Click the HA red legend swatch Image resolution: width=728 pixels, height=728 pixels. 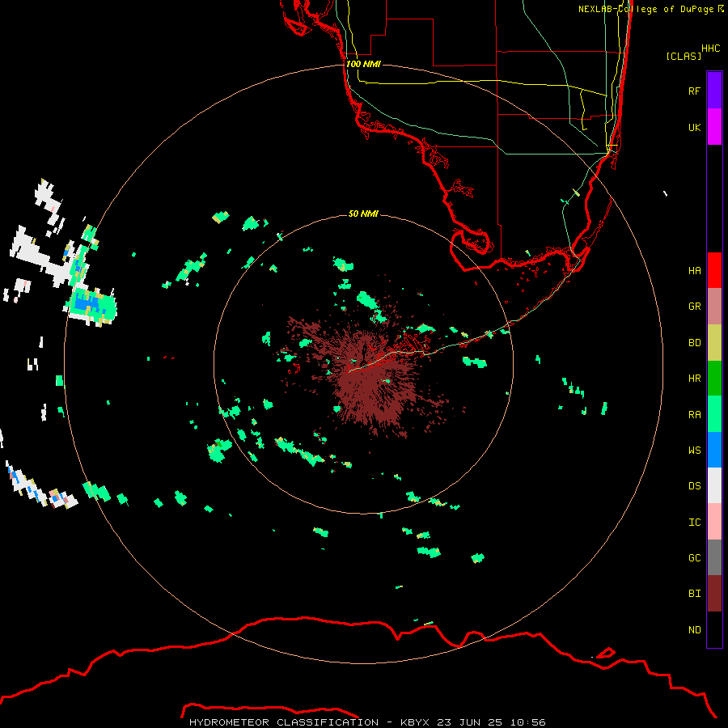click(714, 270)
